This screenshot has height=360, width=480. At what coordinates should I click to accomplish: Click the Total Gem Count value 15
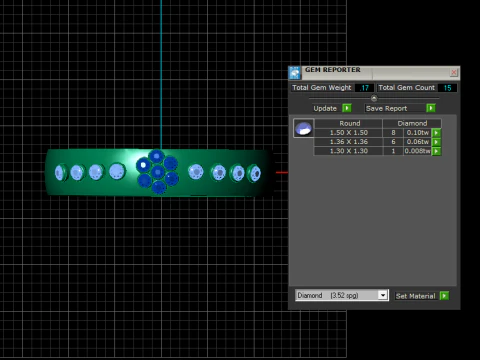click(x=447, y=88)
